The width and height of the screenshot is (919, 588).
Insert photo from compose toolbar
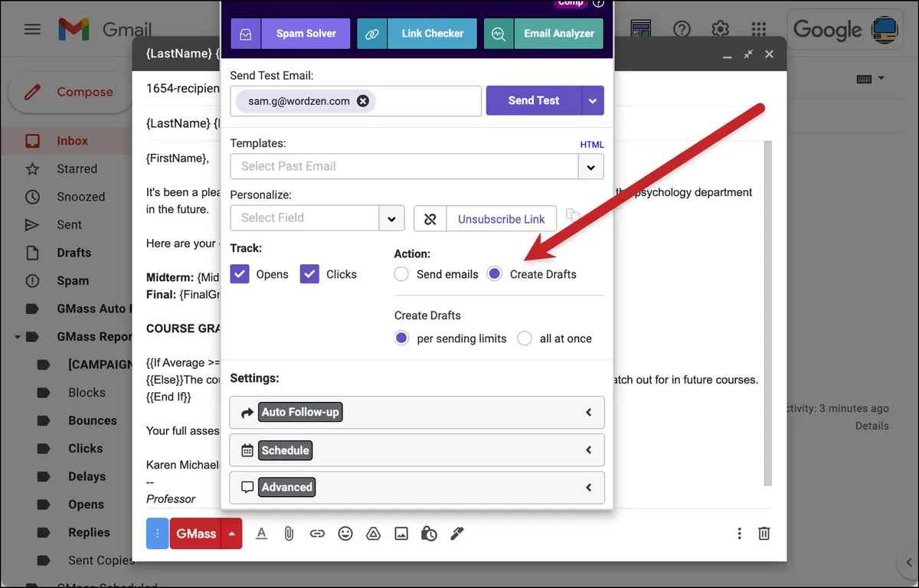pos(401,534)
